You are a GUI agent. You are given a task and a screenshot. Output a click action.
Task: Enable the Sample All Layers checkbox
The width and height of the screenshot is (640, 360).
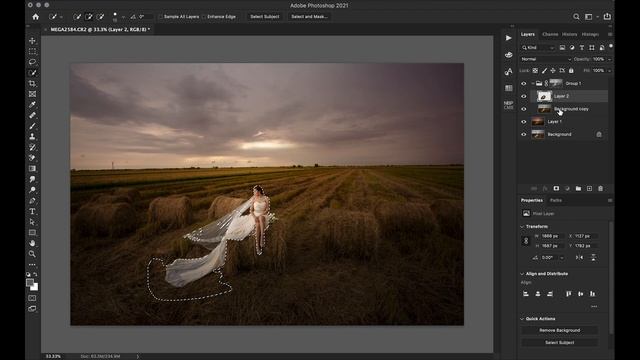coord(161,17)
